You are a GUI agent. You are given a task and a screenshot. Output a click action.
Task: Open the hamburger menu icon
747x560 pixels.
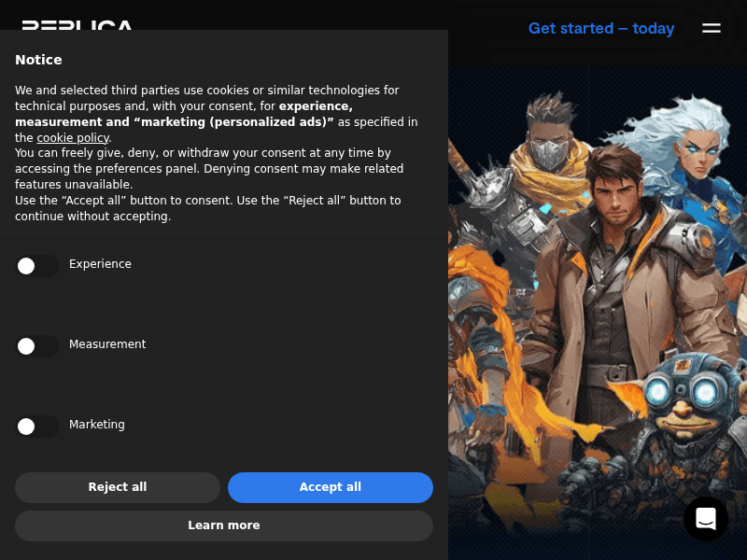point(711,28)
